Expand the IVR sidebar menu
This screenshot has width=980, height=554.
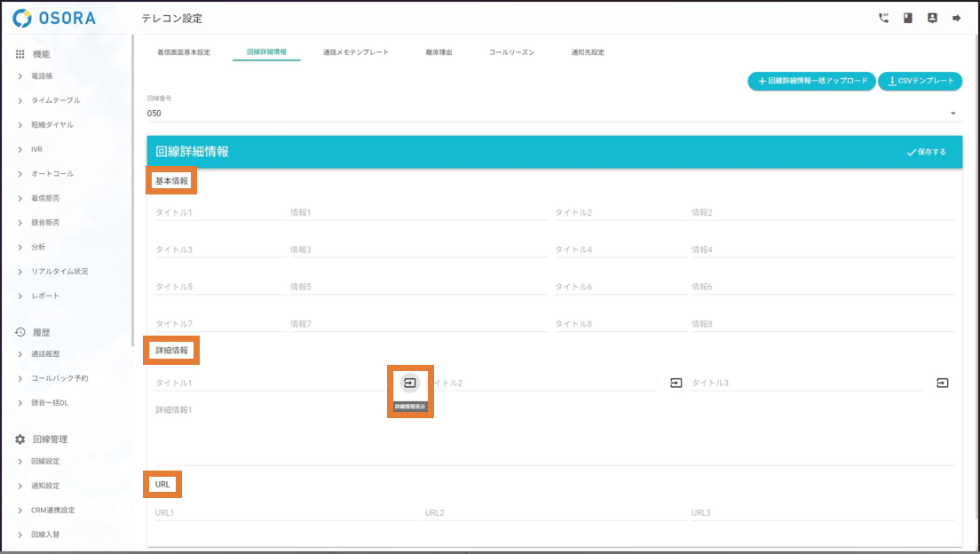pyautogui.click(x=36, y=149)
